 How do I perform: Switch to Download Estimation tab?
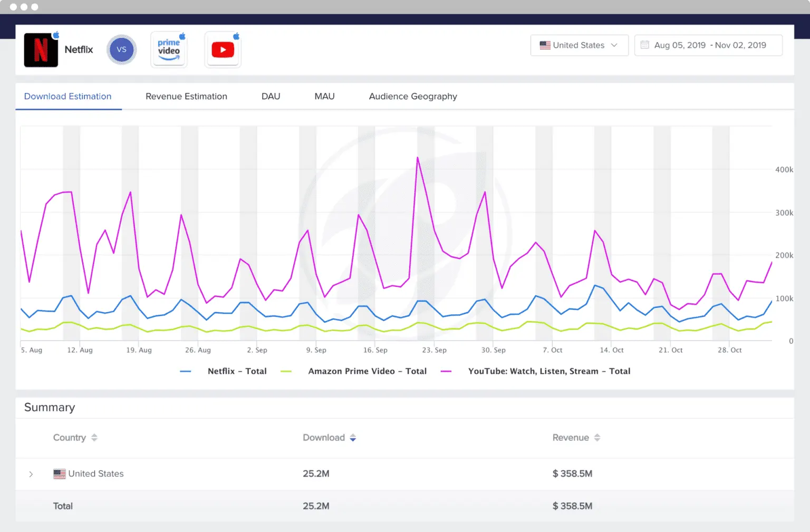click(68, 96)
